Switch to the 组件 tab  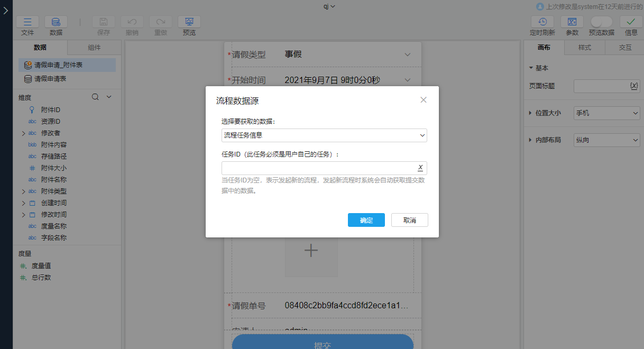(94, 48)
